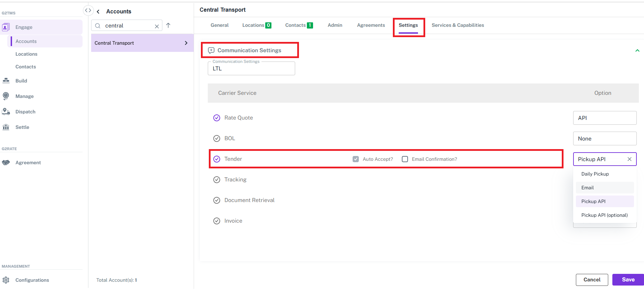This screenshot has width=644, height=290.
Task: Click the Build module icon
Action: [6, 81]
